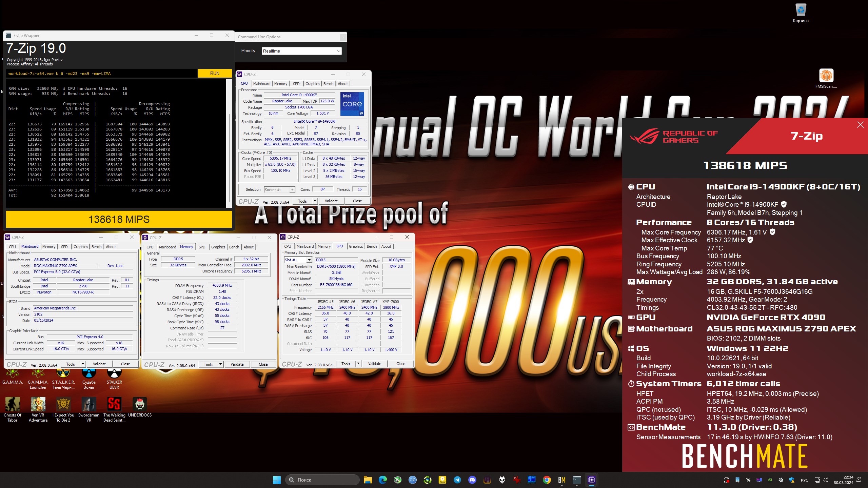This screenshot has height=488, width=868.
Task: Click the taskbar search box Поиск
Action: (322, 480)
